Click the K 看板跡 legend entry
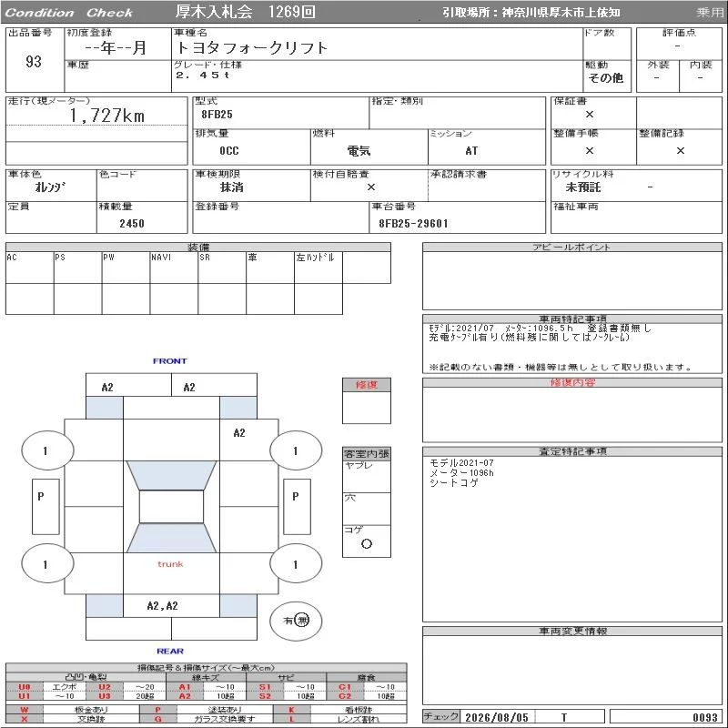 coord(339,710)
